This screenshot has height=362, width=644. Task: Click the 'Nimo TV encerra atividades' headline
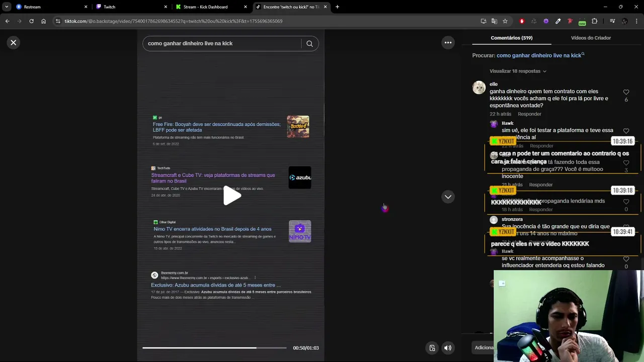click(212, 229)
